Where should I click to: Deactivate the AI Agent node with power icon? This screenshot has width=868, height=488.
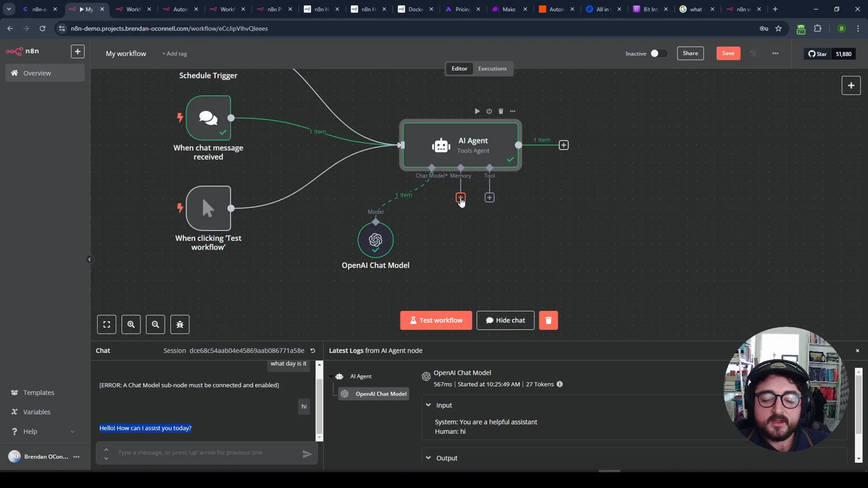pos(489,111)
